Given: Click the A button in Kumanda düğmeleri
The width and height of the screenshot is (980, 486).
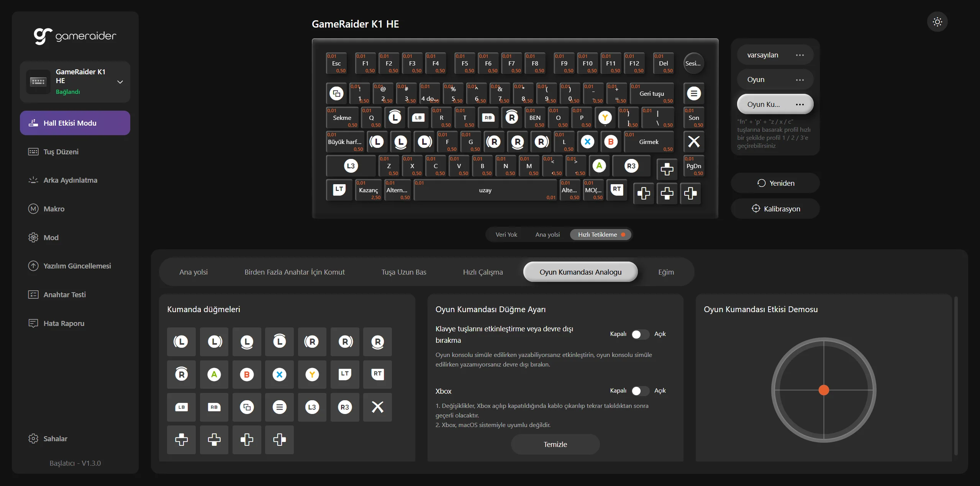Looking at the screenshot, I should pyautogui.click(x=214, y=374).
